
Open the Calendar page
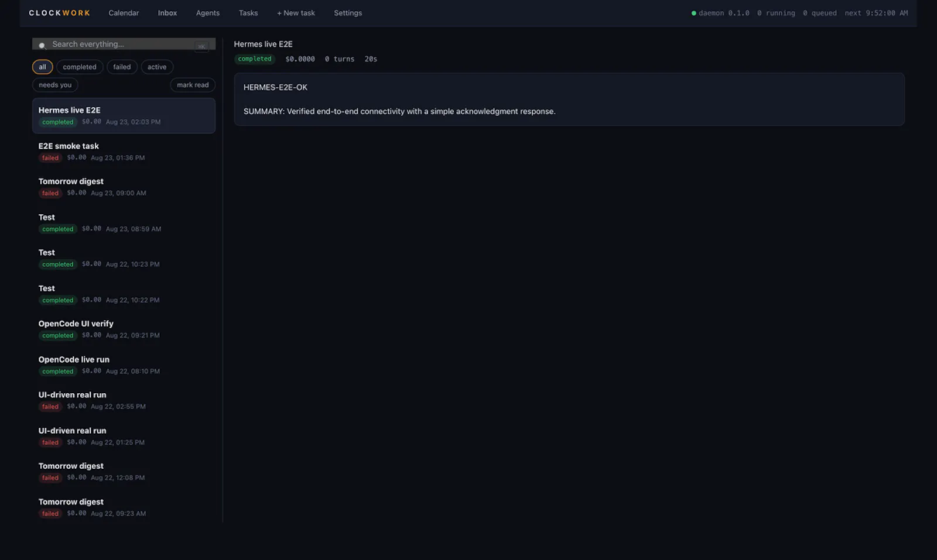point(124,13)
